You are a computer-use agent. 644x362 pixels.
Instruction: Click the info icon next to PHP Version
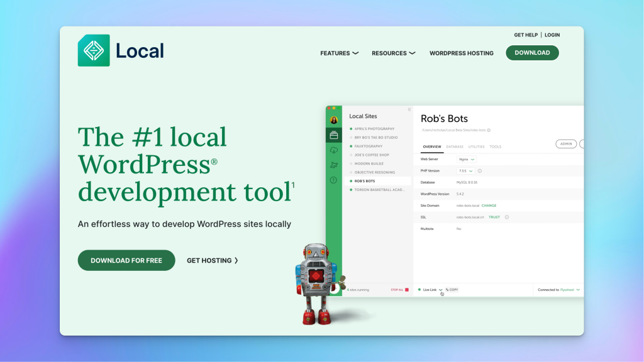click(480, 171)
